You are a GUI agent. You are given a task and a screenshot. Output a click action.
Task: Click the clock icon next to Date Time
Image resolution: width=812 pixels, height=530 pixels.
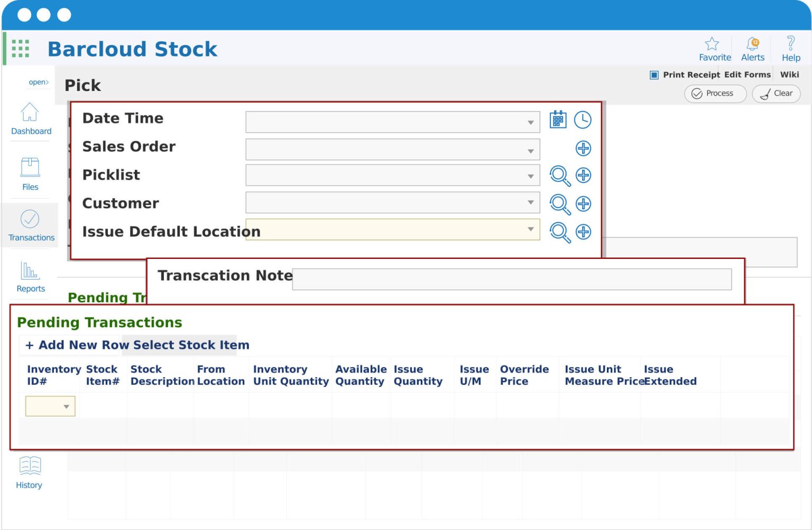pyautogui.click(x=583, y=120)
